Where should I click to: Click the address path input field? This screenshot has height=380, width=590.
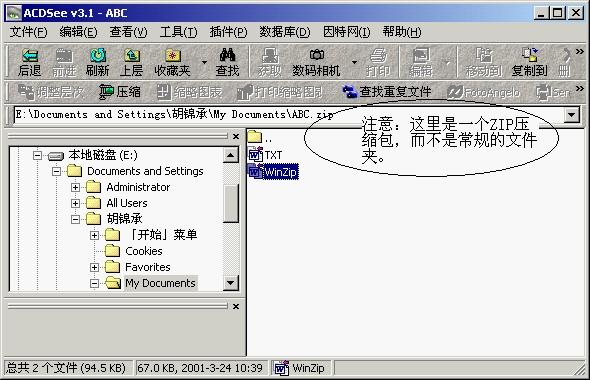[289, 114]
